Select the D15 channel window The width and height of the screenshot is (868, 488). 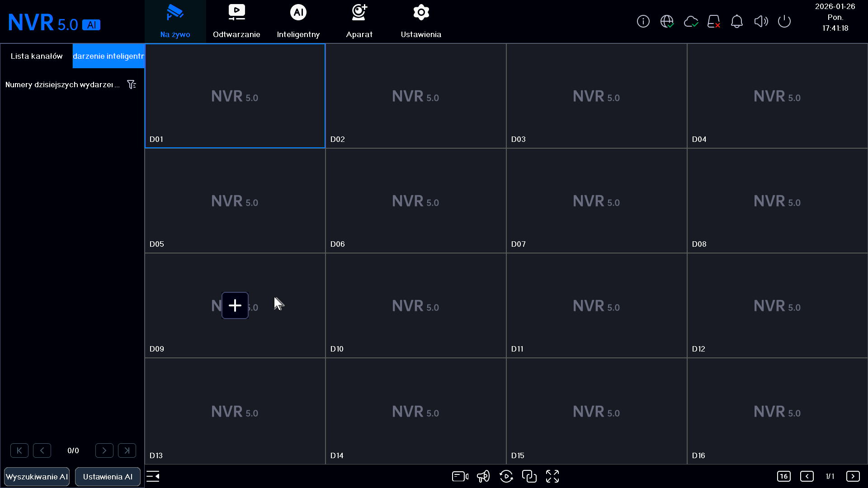[597, 411]
